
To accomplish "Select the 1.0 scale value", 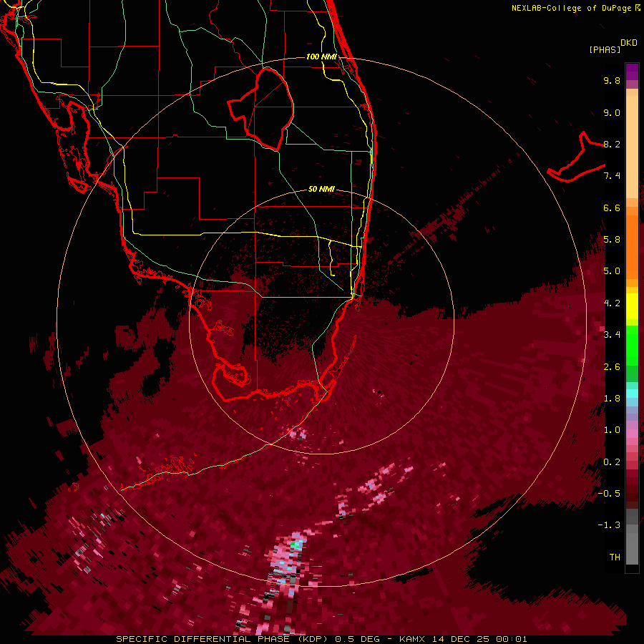I will pyautogui.click(x=612, y=430).
